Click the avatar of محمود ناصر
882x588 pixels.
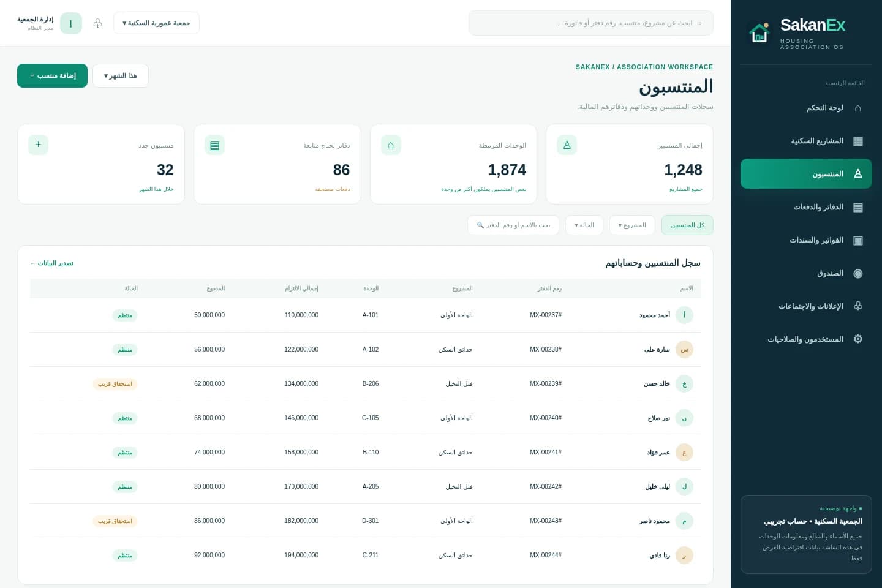click(684, 521)
